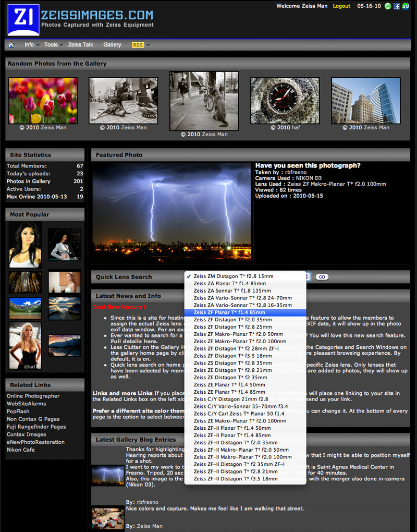Open the Nikon Cafe related link
The height and width of the screenshot is (532, 417).
click(20, 450)
